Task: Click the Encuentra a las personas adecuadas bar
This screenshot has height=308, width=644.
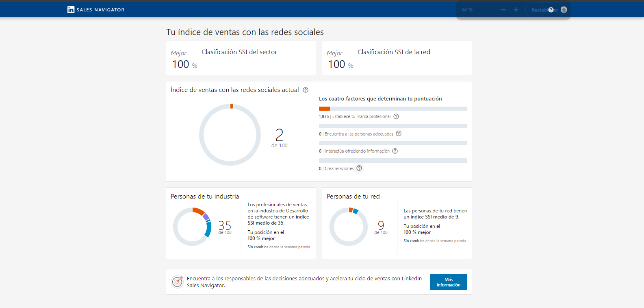Action: click(x=393, y=126)
